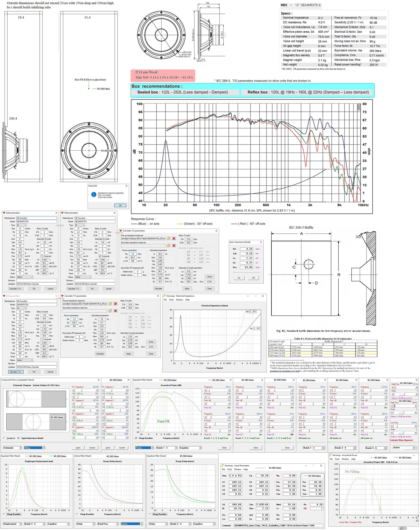The height and width of the screenshot is (530, 420).
Task: Toggle Crosscalc in Edit parameters window with Z1k 12,6
Action: [x=42, y=339]
